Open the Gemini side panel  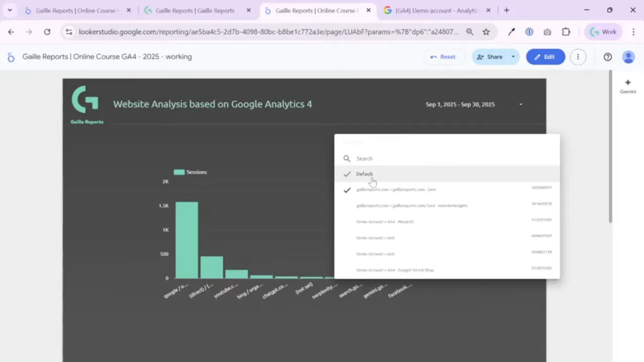[627, 86]
